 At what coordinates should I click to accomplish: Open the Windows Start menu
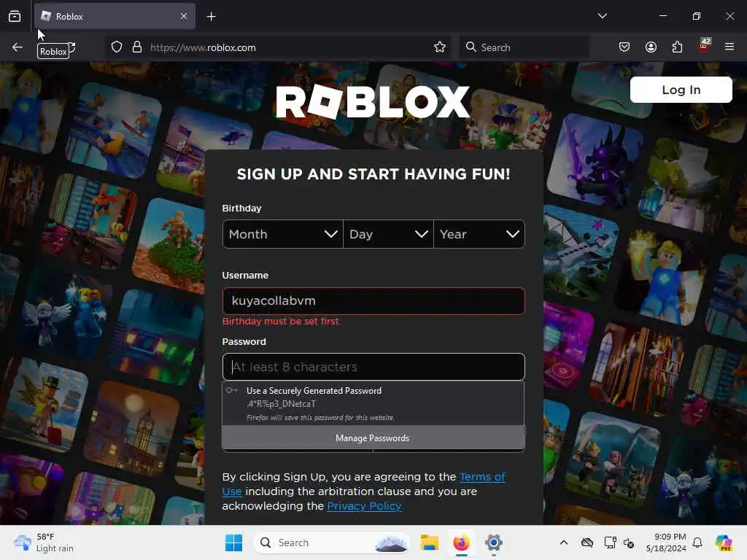pos(233,542)
